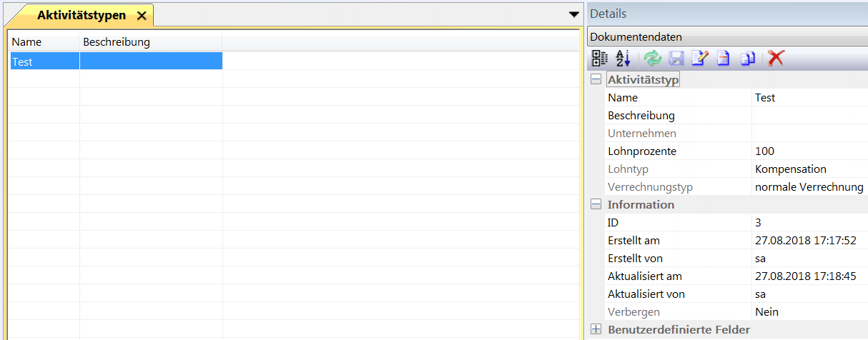Duplicate record using copy documents icon
The height and width of the screenshot is (340, 868).
(748, 59)
